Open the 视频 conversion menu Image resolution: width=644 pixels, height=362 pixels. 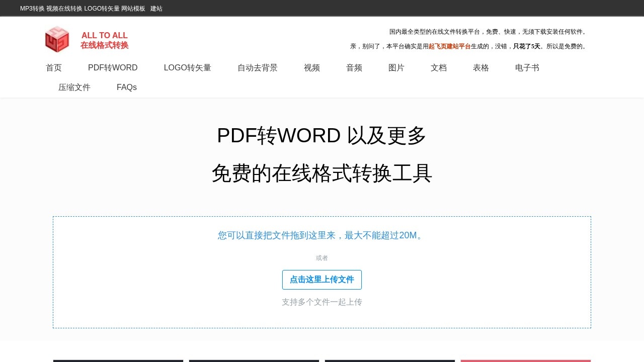pos(312,68)
